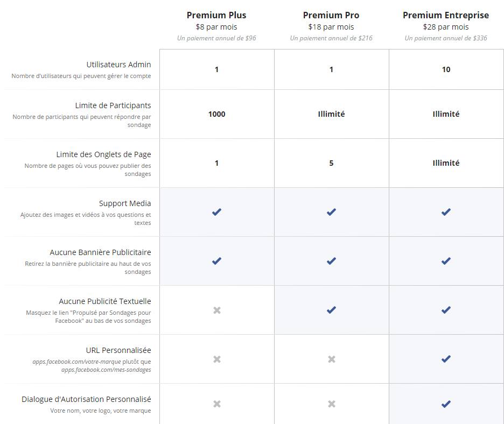Click the Limite de Participants feature label

pos(113,105)
